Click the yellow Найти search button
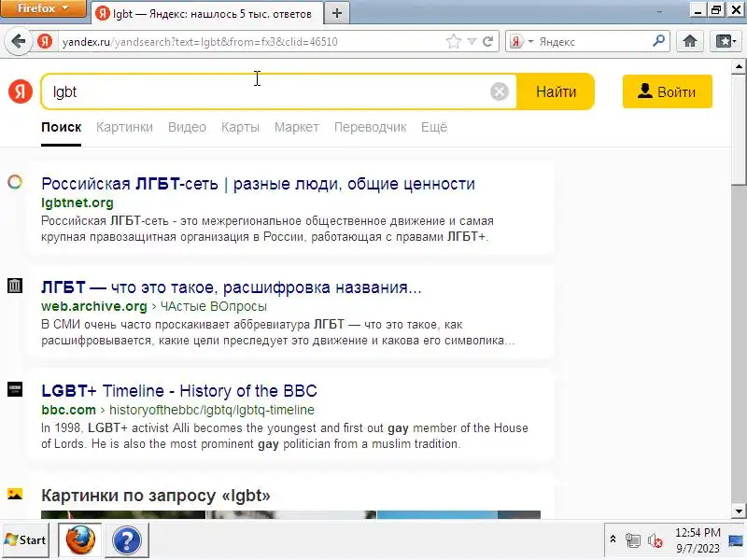This screenshot has height=560, width=747. point(556,91)
